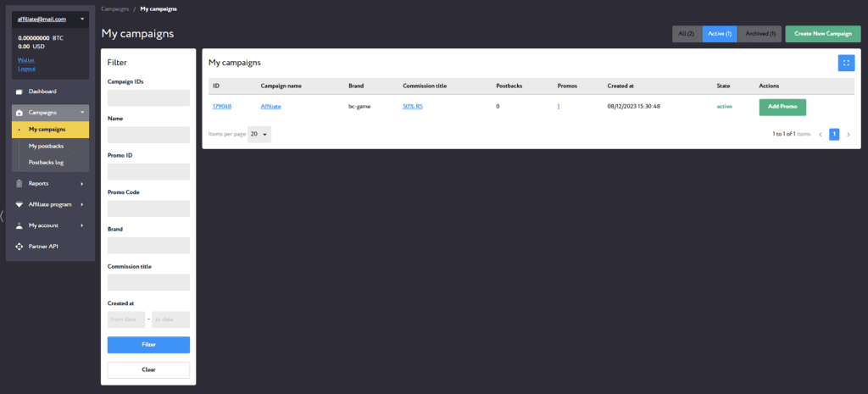This screenshot has height=394, width=868.
Task: Click the Campaign IDs filter field
Action: point(148,98)
